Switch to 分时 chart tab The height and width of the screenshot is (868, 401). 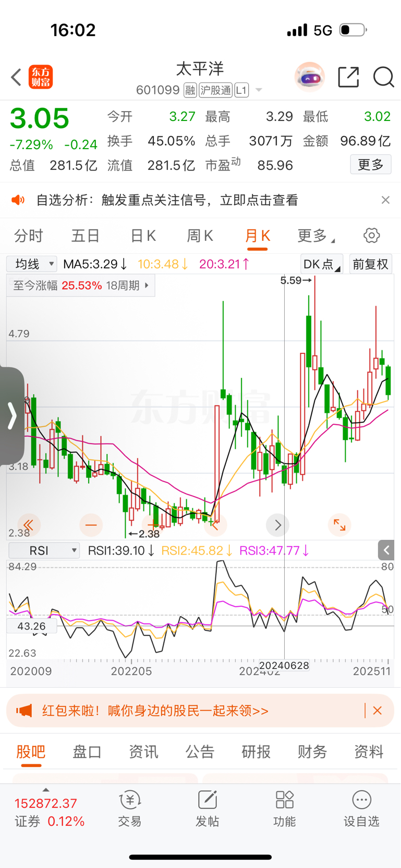point(29,236)
